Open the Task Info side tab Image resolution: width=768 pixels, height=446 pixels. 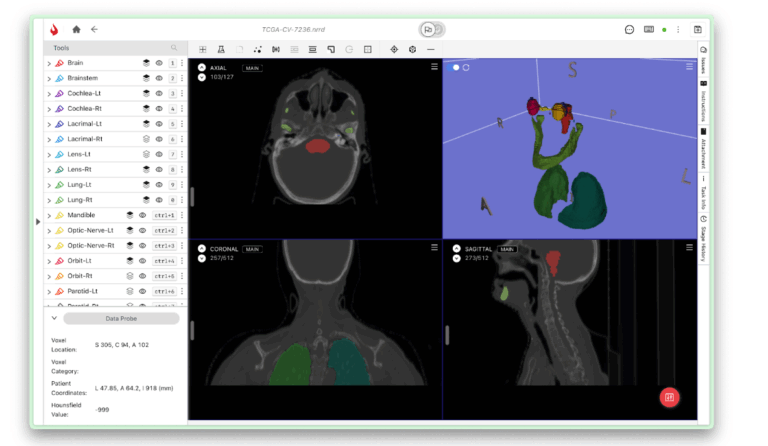pos(703,193)
